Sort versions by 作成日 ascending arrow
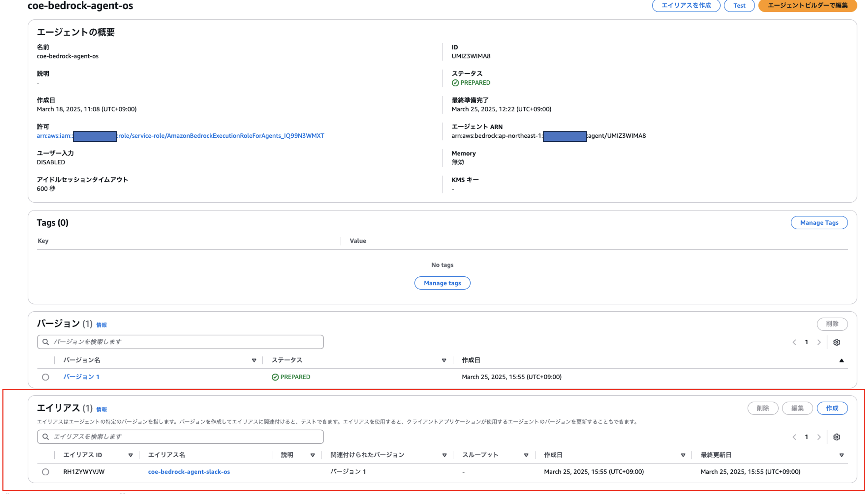The image size is (868, 494). [x=841, y=360]
